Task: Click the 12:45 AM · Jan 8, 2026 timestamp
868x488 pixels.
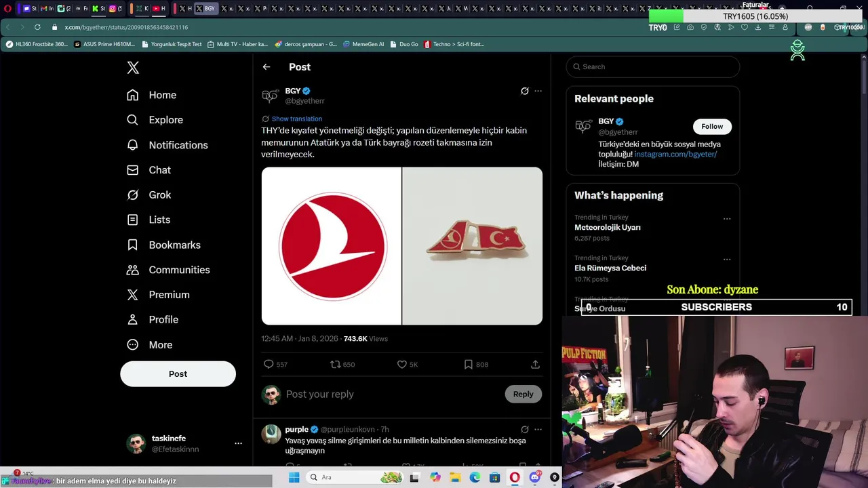Action: (298, 339)
